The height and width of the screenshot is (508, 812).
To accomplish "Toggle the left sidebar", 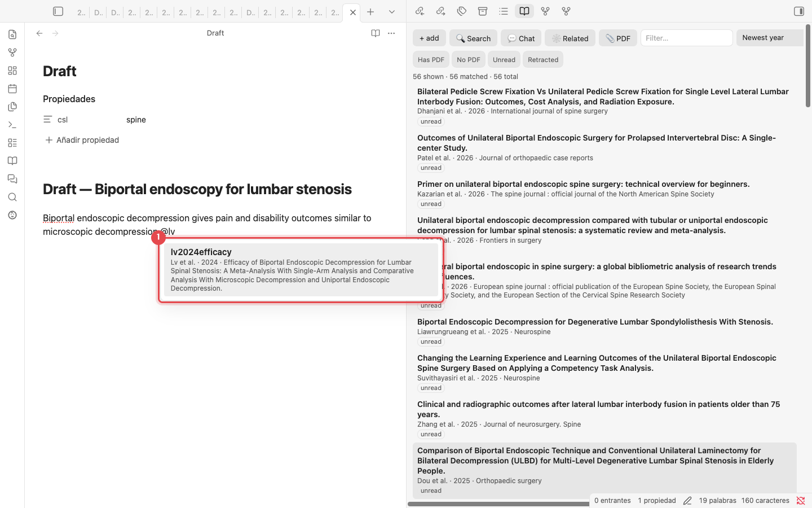I will point(58,11).
